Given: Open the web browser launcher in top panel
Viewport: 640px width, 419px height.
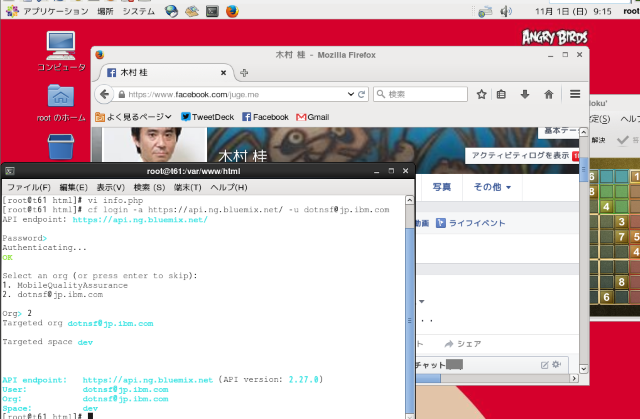Looking at the screenshot, I should pos(171,11).
